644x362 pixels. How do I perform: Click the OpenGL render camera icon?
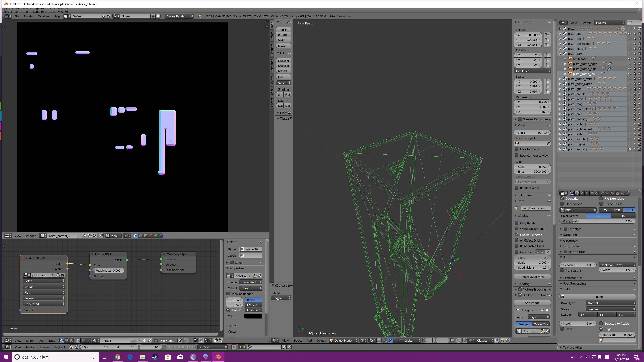coord(502,341)
